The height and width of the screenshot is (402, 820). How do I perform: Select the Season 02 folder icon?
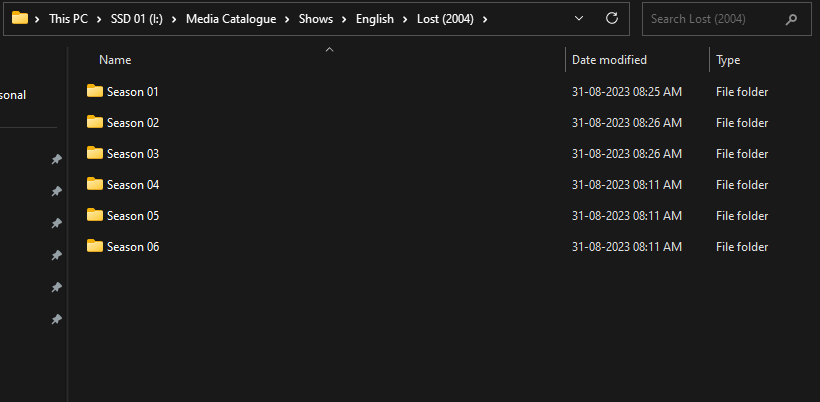pos(95,123)
